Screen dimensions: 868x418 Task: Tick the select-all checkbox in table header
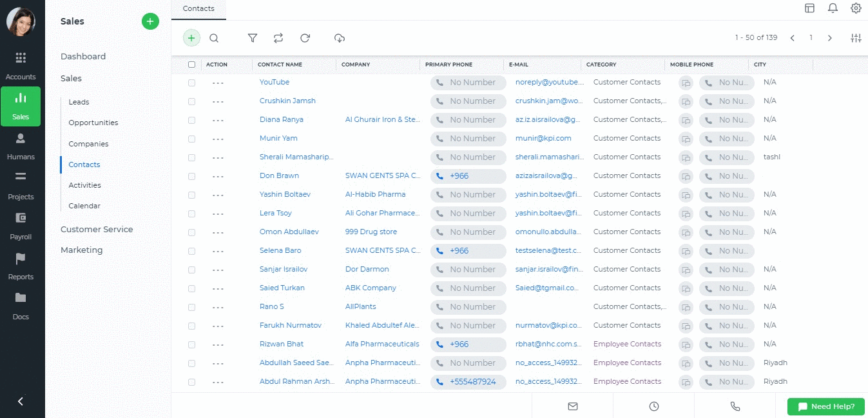point(191,65)
